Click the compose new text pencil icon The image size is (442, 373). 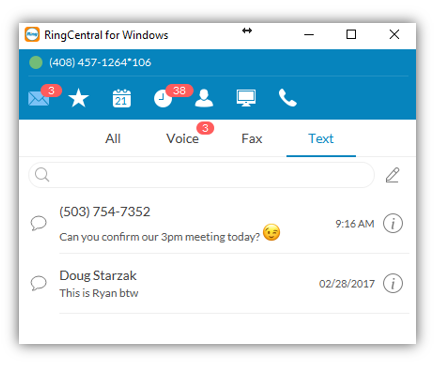pyautogui.click(x=393, y=175)
